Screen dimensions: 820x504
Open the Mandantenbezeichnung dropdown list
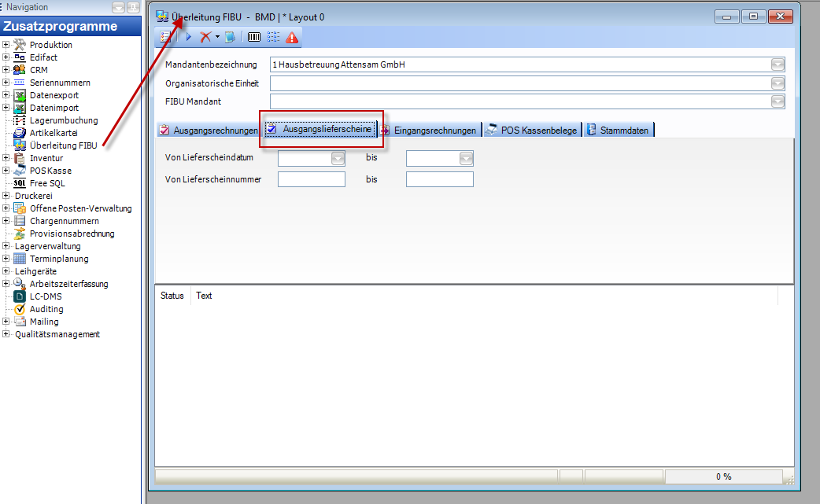coord(778,64)
